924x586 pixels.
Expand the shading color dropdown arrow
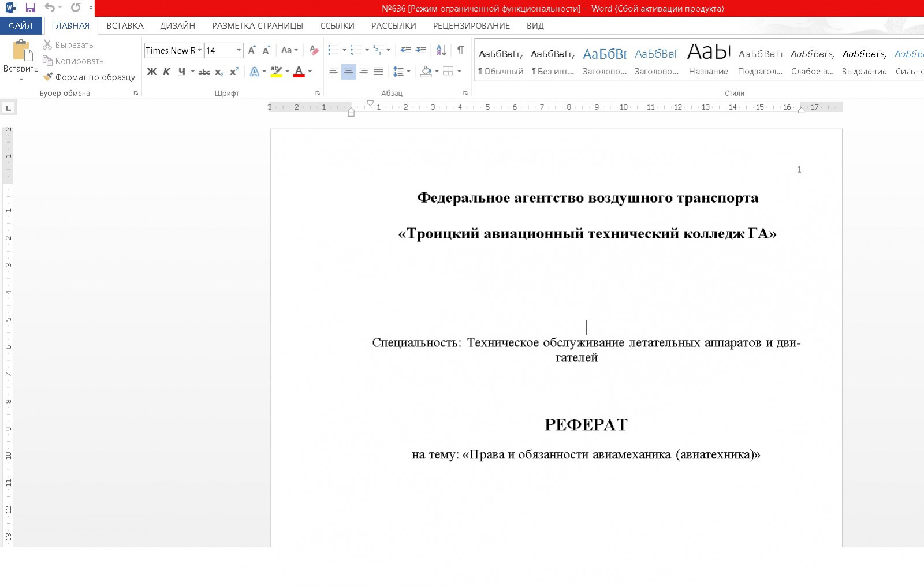pyautogui.click(x=437, y=72)
